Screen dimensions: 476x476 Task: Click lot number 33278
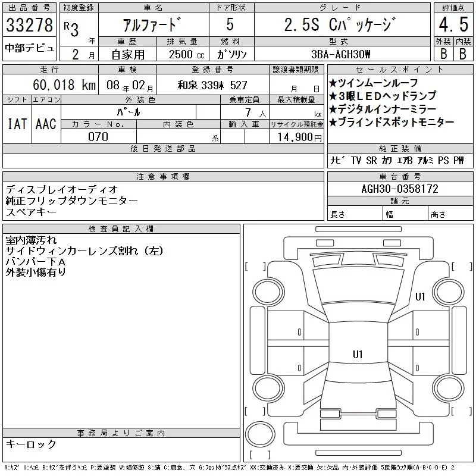pos(29,25)
